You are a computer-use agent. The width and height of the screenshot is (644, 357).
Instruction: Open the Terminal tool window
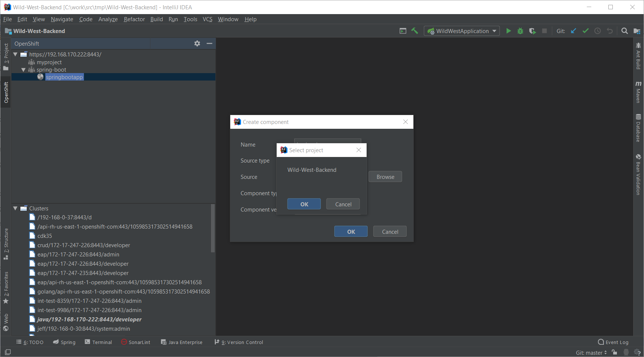[x=98, y=342]
